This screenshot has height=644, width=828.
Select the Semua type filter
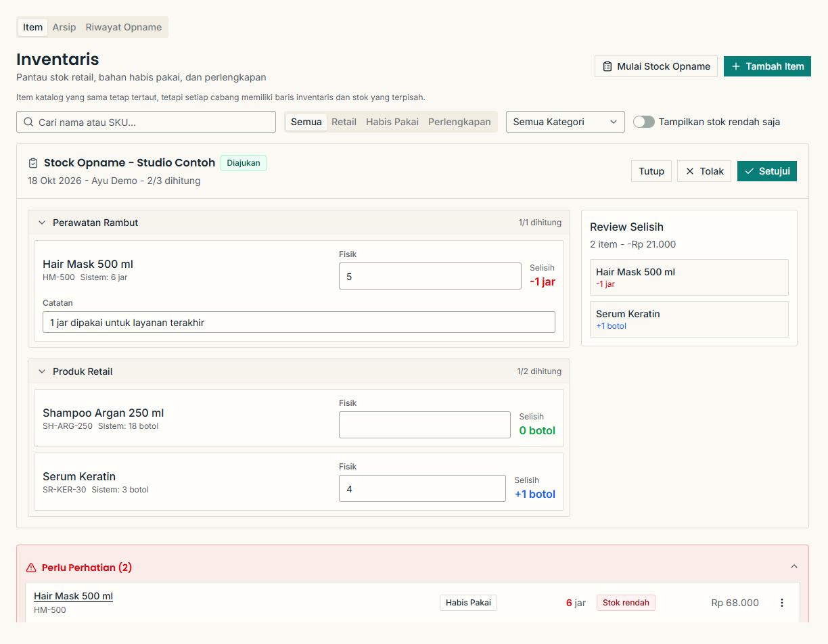[306, 122]
